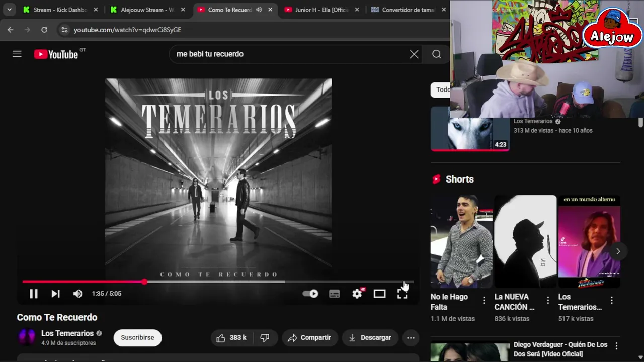Click the Compartir share button

click(309, 338)
